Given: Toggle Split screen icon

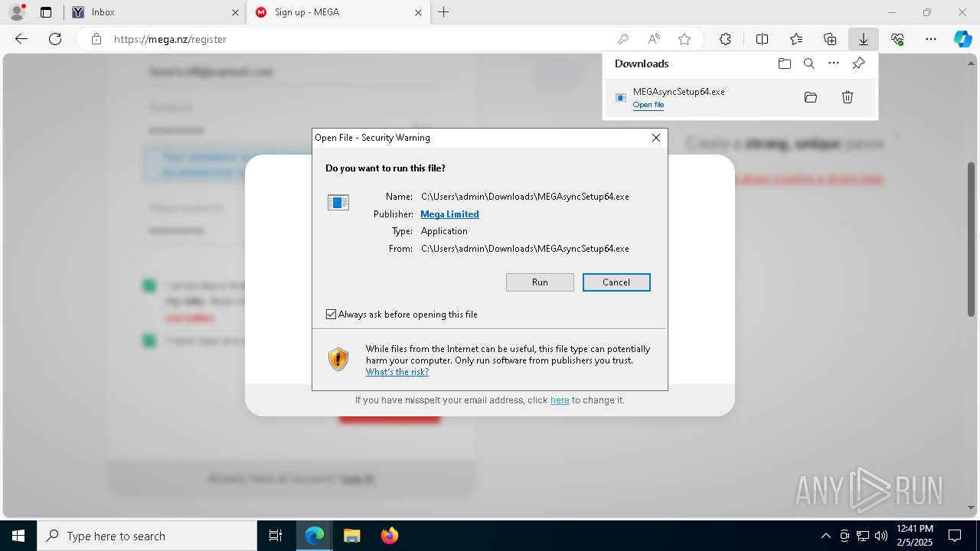Looking at the screenshot, I should (x=763, y=39).
